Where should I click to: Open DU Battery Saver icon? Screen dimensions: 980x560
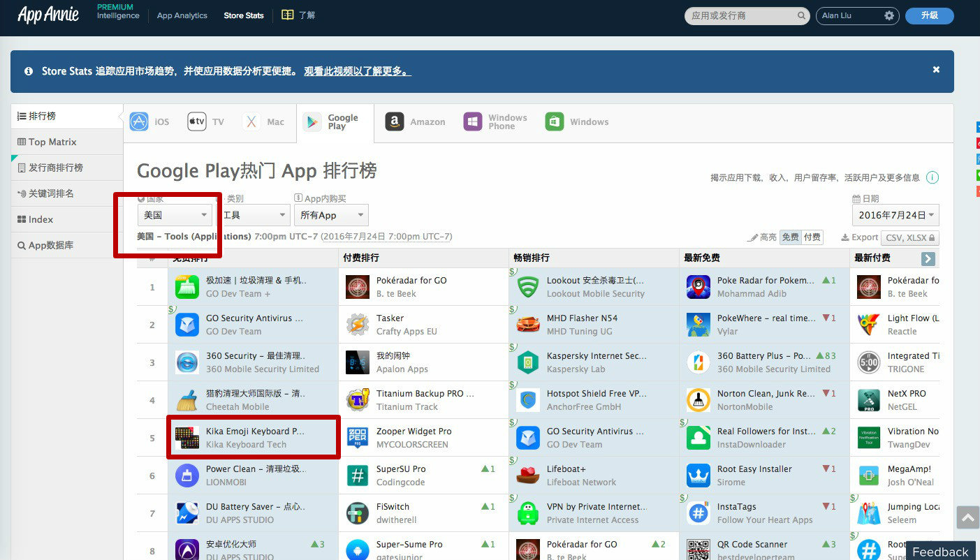point(187,513)
